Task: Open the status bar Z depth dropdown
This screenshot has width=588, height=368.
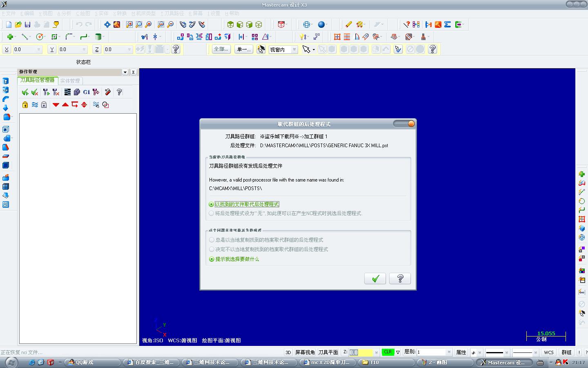Action: (x=376, y=352)
